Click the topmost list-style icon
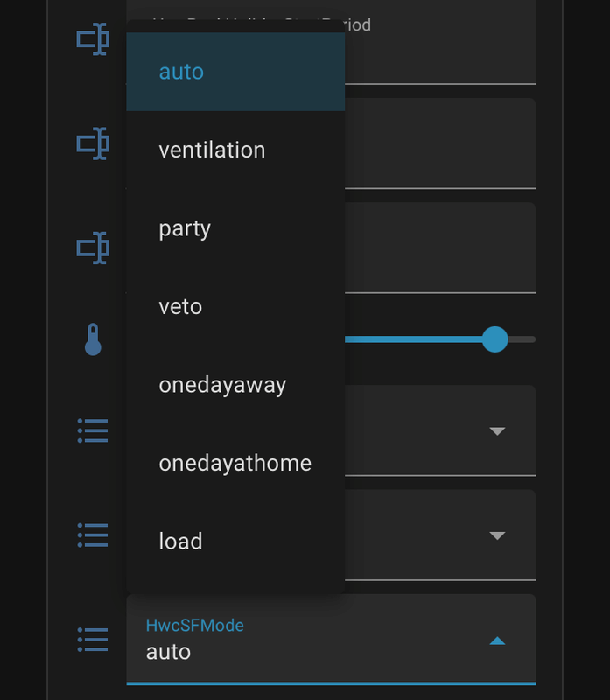 (x=93, y=430)
